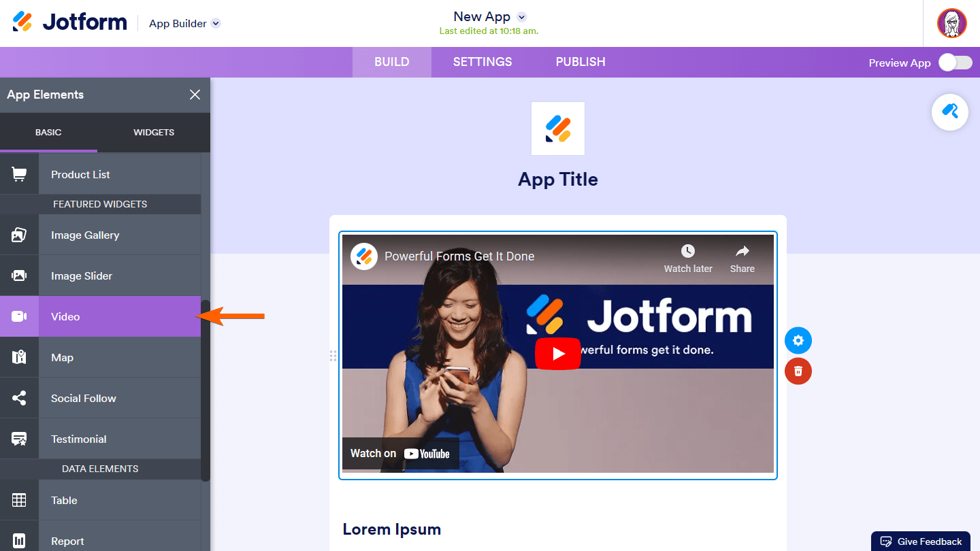980x551 pixels.
Task: Select the BASIC elements tab
Action: [x=48, y=132]
